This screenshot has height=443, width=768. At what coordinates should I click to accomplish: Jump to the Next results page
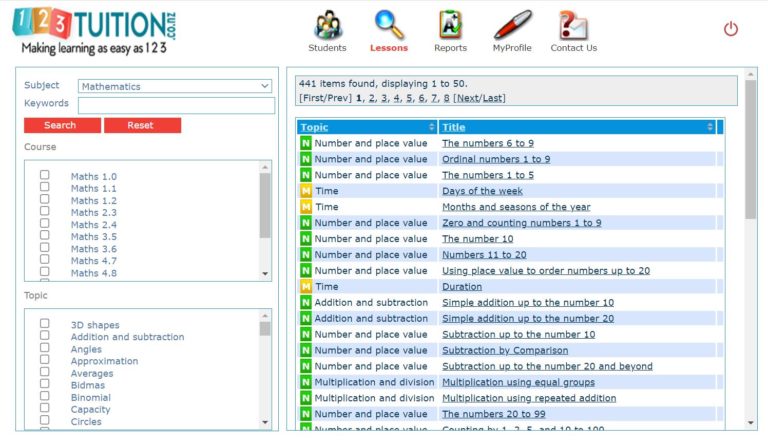[467, 98]
